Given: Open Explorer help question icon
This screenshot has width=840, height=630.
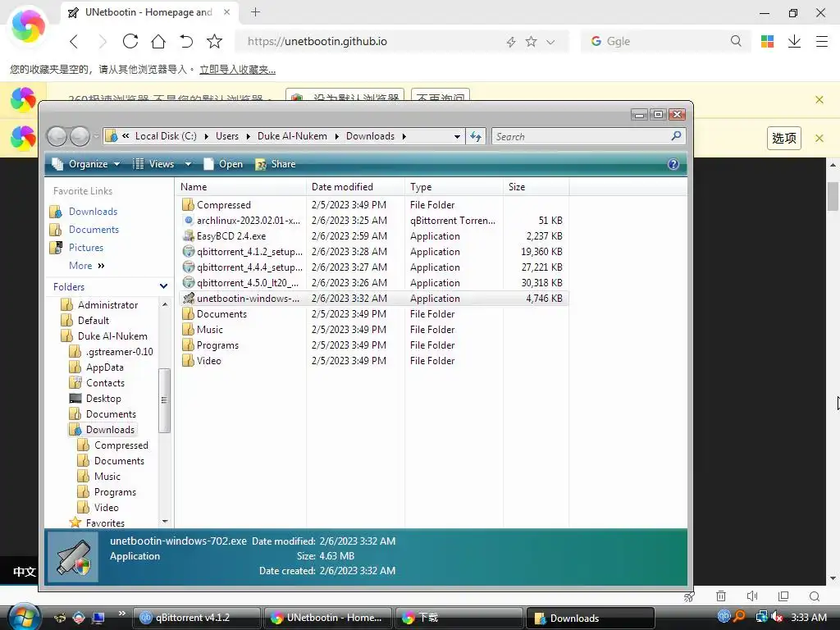Looking at the screenshot, I should [673, 164].
